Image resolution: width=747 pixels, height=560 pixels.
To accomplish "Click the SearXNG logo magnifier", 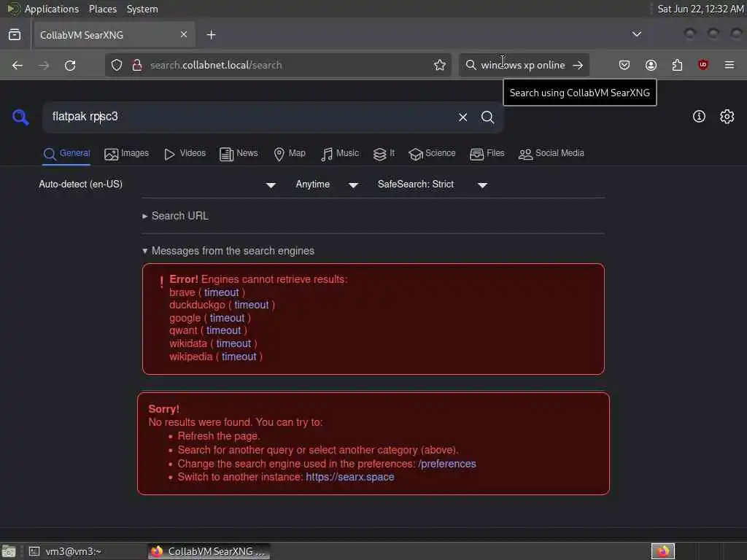I will (20, 117).
